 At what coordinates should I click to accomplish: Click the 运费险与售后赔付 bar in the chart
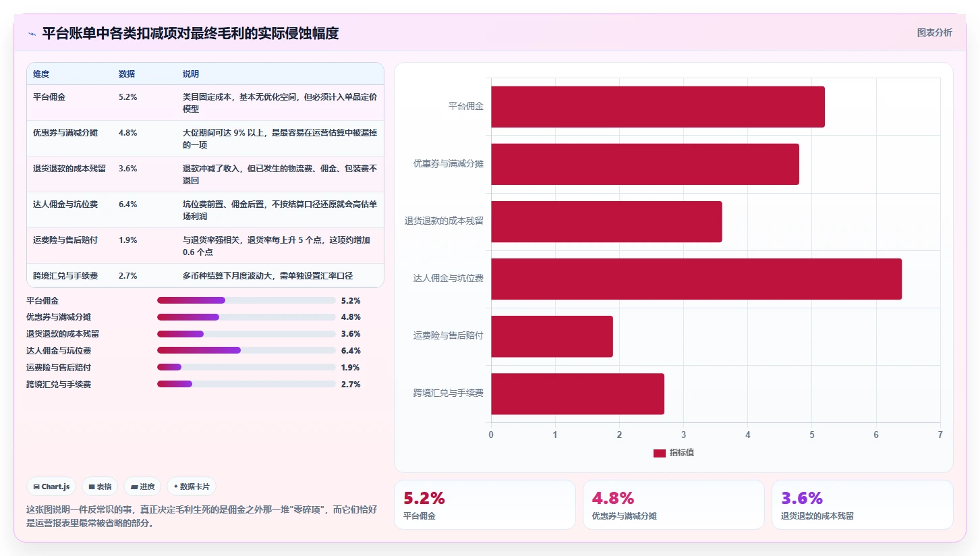pos(552,336)
